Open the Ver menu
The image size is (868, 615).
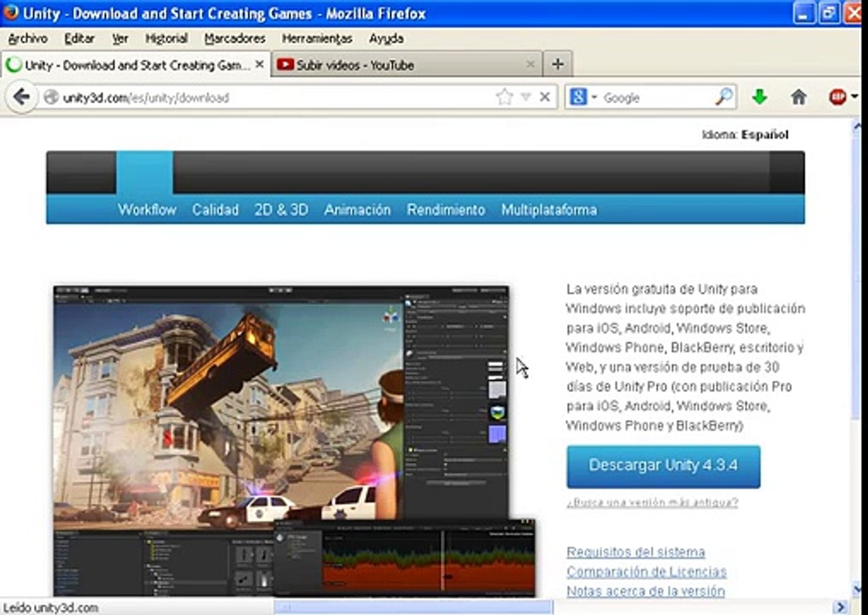[x=120, y=39]
